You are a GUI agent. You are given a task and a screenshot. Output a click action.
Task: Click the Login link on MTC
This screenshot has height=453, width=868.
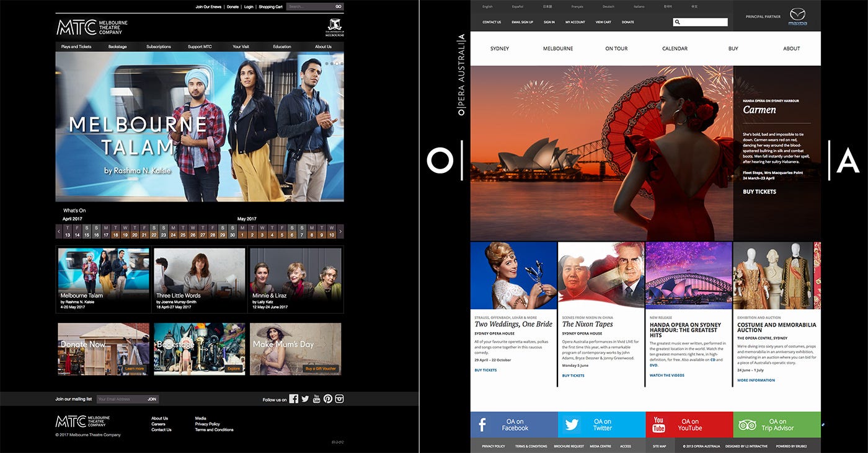(x=249, y=7)
